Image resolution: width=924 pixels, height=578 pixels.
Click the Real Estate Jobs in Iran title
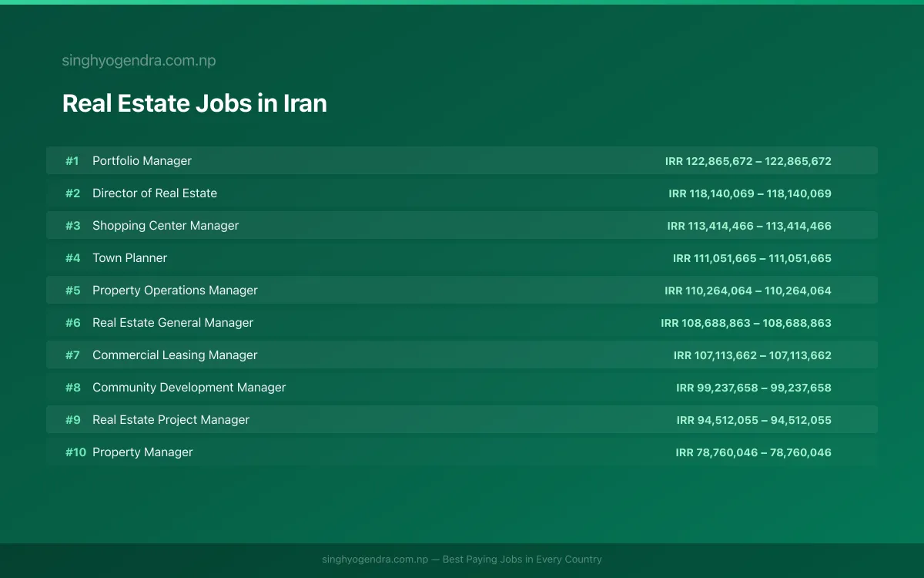(194, 103)
